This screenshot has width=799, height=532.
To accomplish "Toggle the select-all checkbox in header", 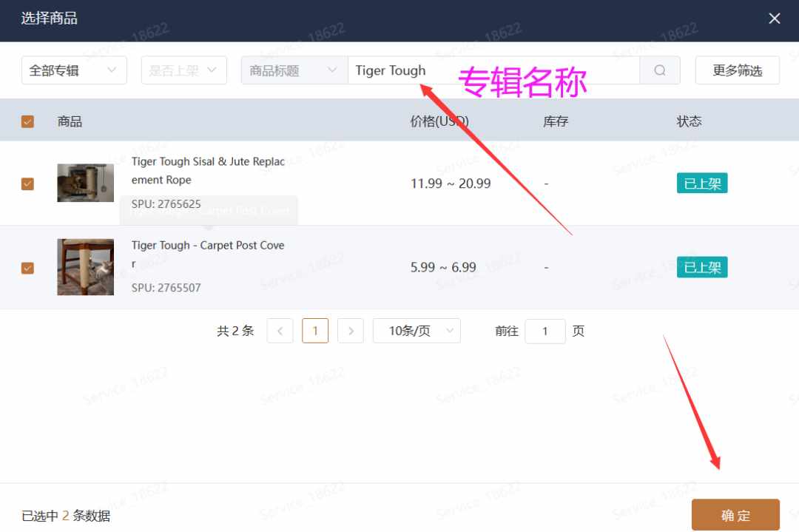I will click(x=27, y=121).
